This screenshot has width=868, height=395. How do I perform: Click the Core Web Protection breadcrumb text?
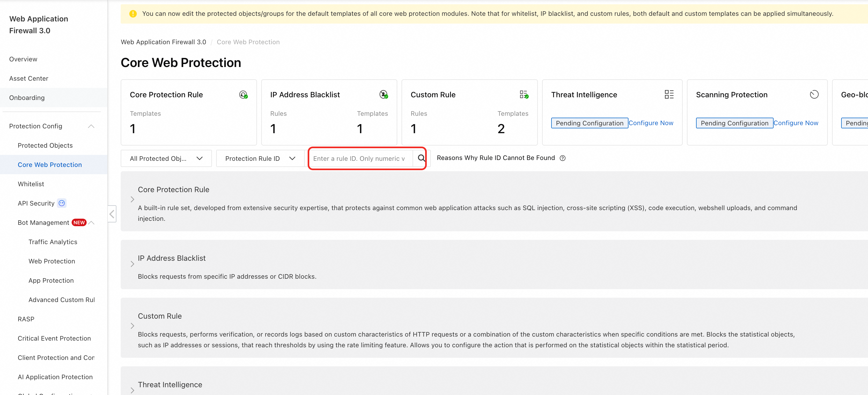[x=248, y=42]
